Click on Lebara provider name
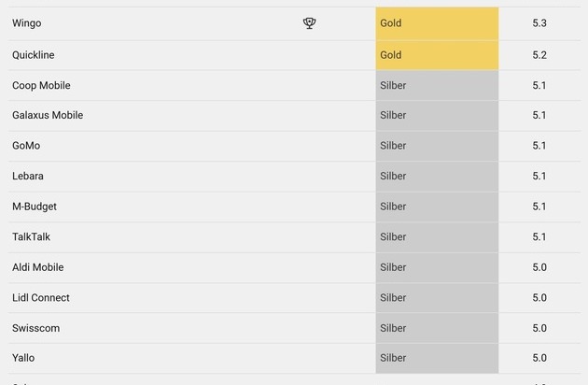 coord(28,177)
